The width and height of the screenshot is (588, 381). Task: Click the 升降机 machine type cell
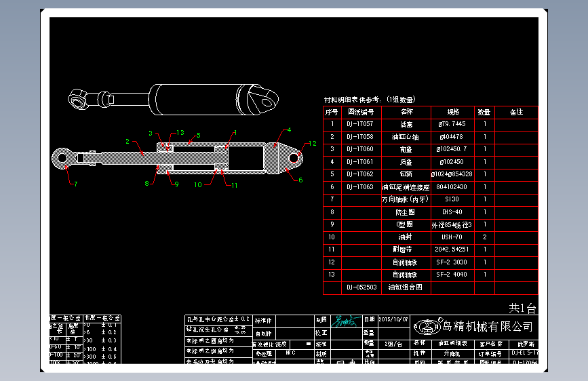pyautogui.click(x=452, y=354)
